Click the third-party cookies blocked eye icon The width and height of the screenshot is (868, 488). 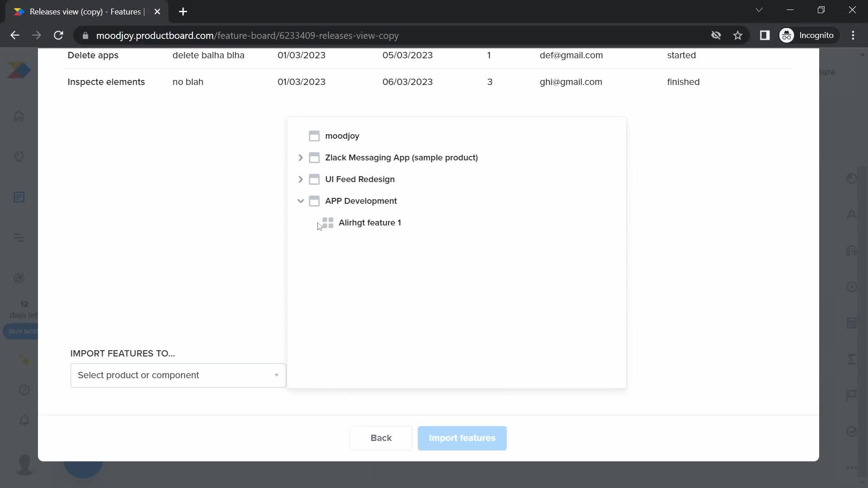tap(716, 35)
